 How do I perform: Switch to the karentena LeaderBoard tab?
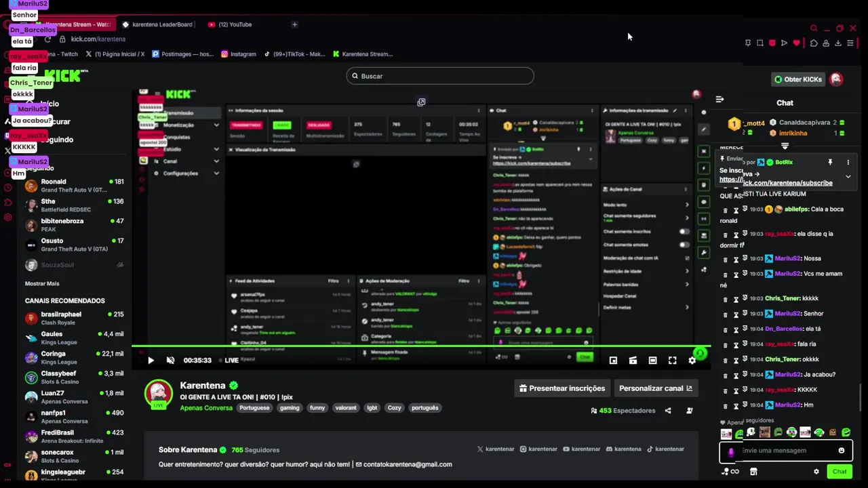pyautogui.click(x=157, y=24)
